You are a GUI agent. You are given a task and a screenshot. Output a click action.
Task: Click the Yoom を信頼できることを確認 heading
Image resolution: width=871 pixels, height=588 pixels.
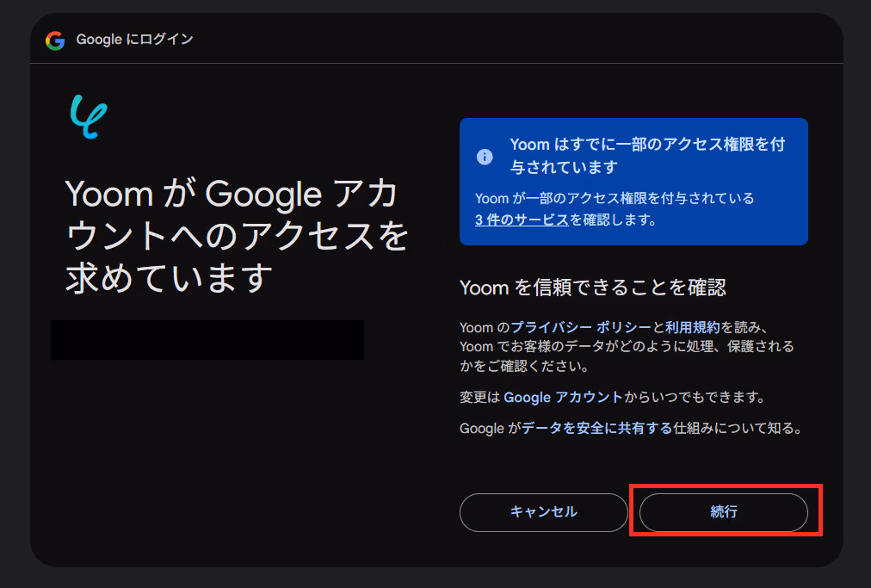pyautogui.click(x=593, y=288)
